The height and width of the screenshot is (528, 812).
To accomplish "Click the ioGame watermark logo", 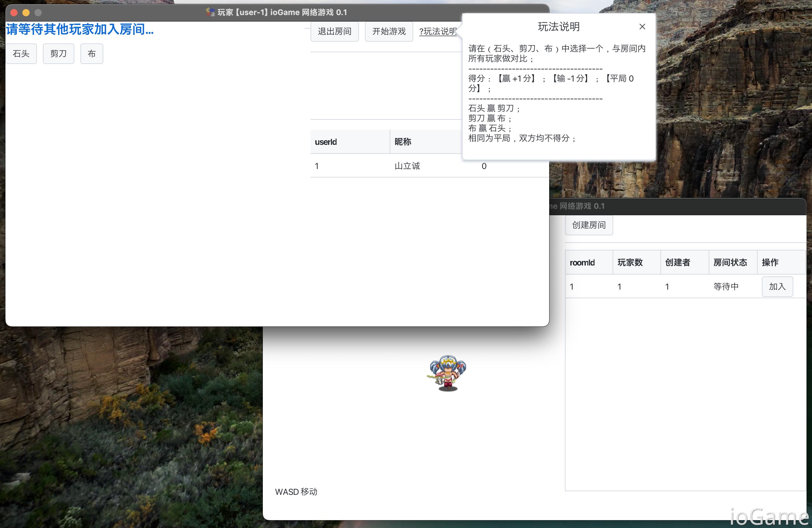I will [x=769, y=517].
